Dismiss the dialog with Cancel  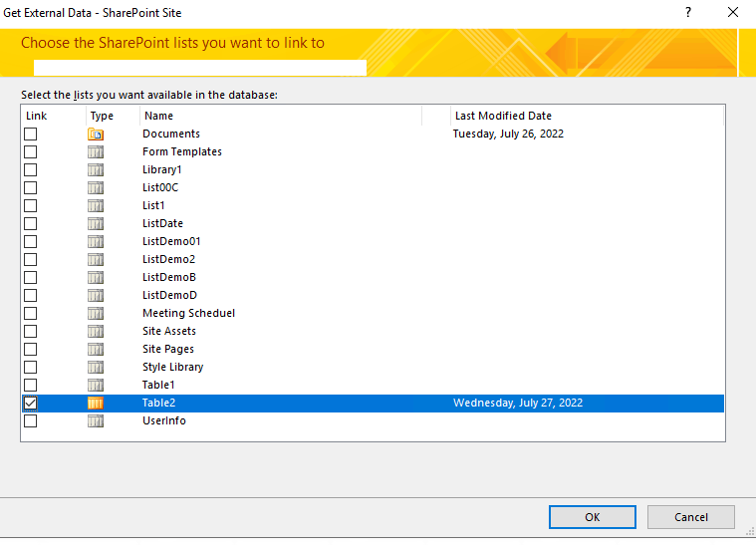coord(691,517)
